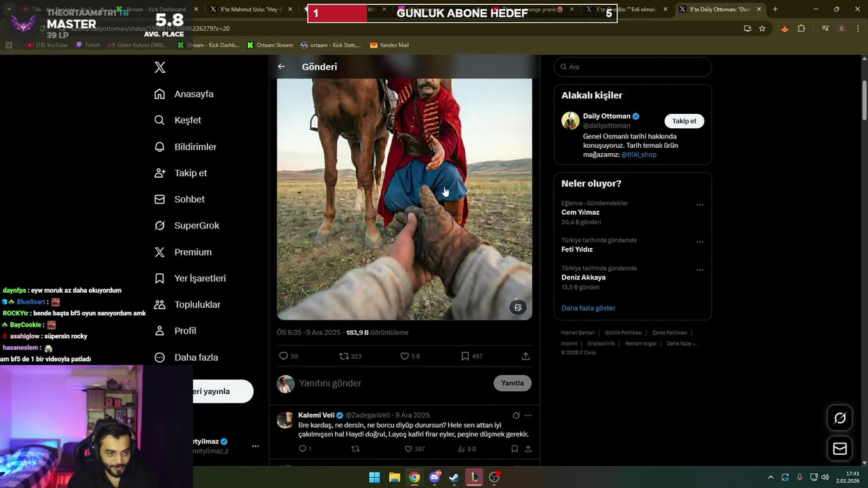Open more options for Deniz Akkaya trend
This screenshot has width=868, height=488.
coord(700,270)
